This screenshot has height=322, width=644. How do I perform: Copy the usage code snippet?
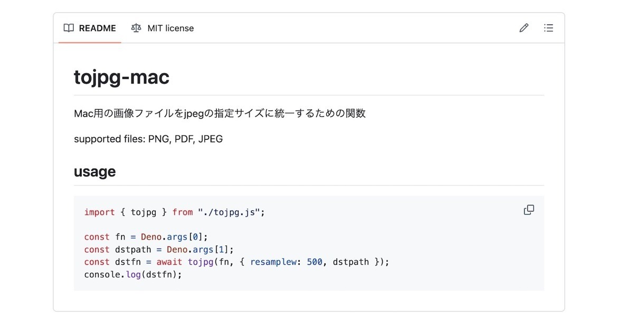click(528, 210)
